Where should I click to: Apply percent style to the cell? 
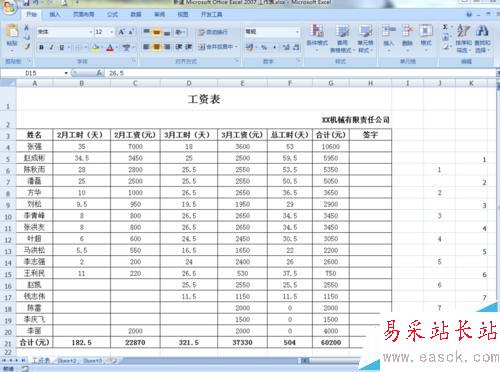[264, 47]
